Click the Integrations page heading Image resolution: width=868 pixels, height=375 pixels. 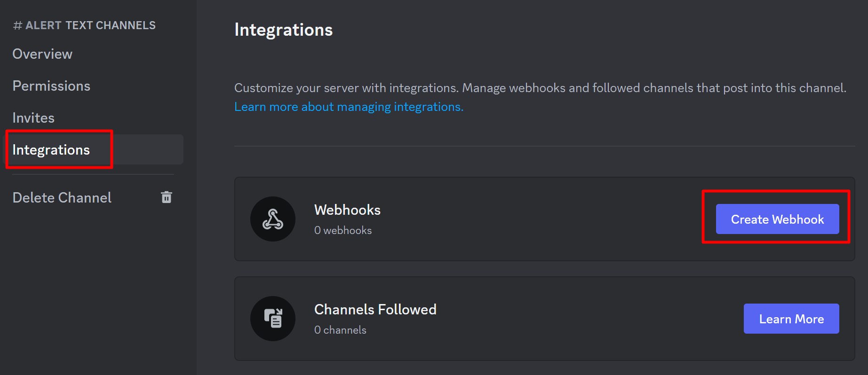click(x=284, y=30)
